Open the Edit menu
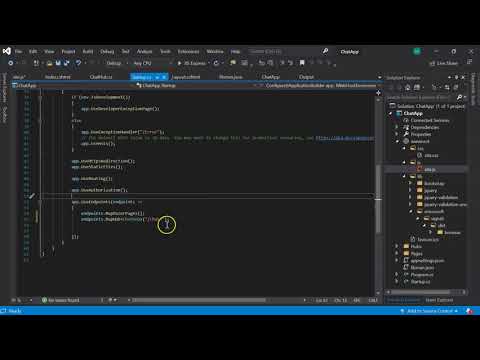Screen dimensions: 480x360 (33, 51)
